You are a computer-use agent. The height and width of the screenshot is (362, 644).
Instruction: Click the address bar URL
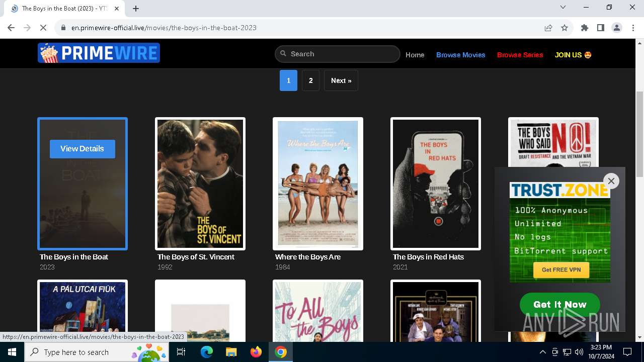[x=164, y=28]
